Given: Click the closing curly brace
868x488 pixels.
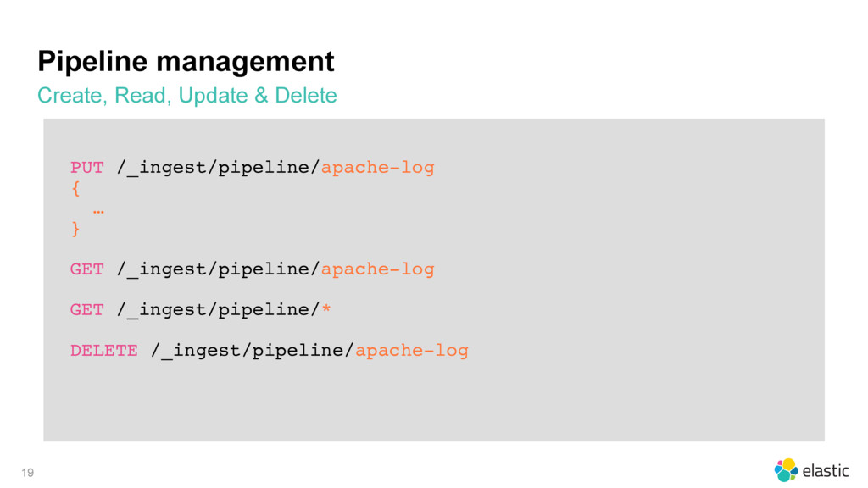Looking at the screenshot, I should pyautogui.click(x=75, y=229).
